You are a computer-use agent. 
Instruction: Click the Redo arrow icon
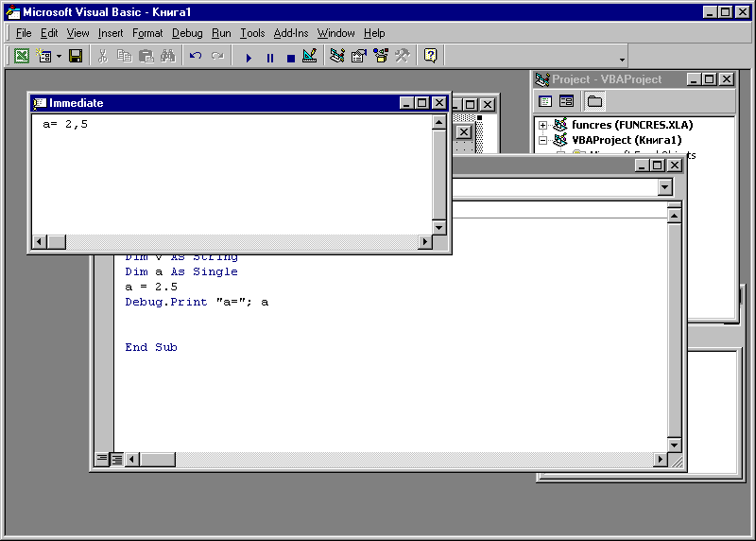(217, 56)
